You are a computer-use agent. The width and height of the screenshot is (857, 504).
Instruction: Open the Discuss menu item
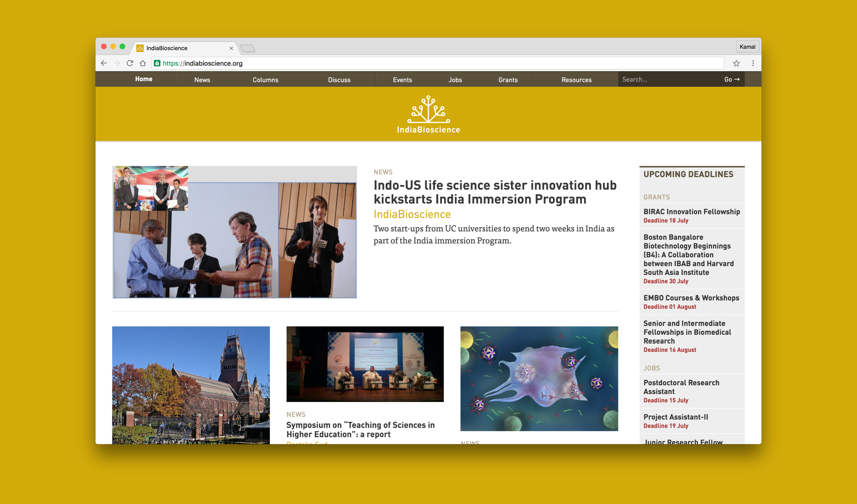[x=339, y=80]
